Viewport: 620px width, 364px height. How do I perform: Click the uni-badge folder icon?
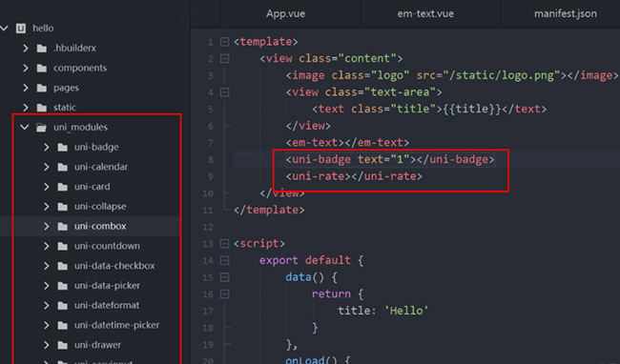62,148
